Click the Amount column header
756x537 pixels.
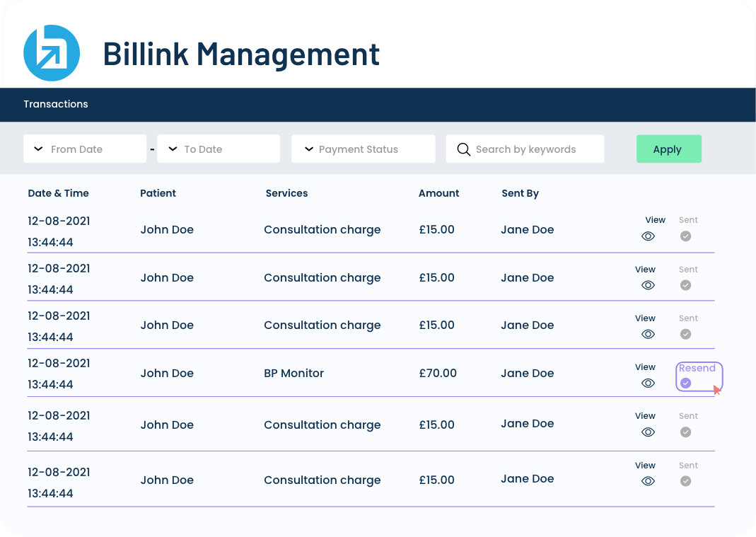click(438, 193)
